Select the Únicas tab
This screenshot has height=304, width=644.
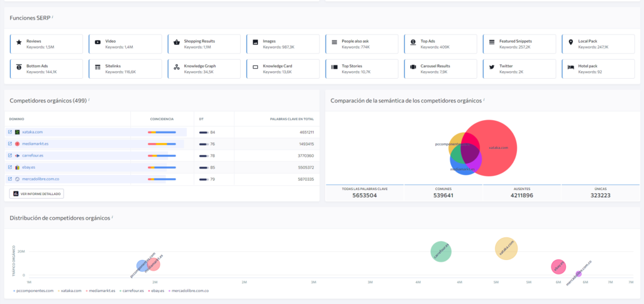tap(600, 192)
